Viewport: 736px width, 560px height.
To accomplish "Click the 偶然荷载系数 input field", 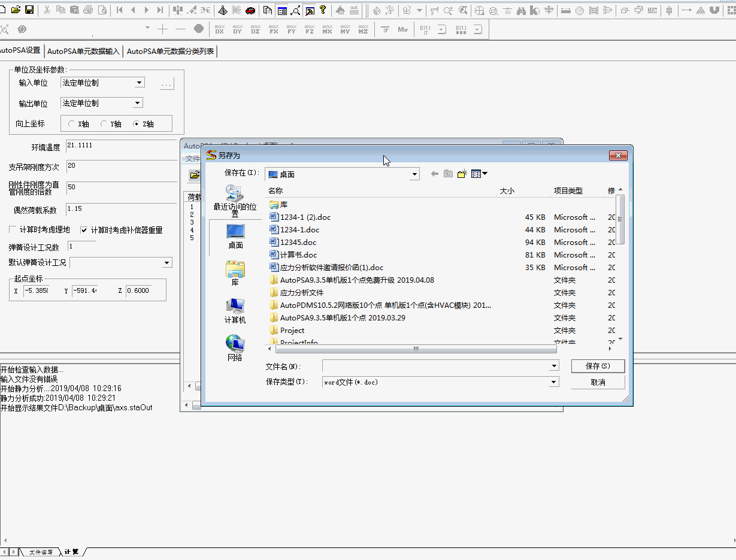I will coord(120,210).
